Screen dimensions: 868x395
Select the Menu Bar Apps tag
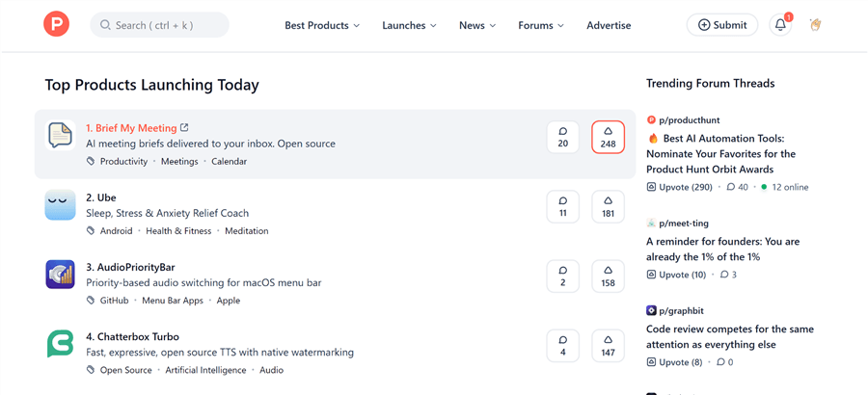[173, 301]
